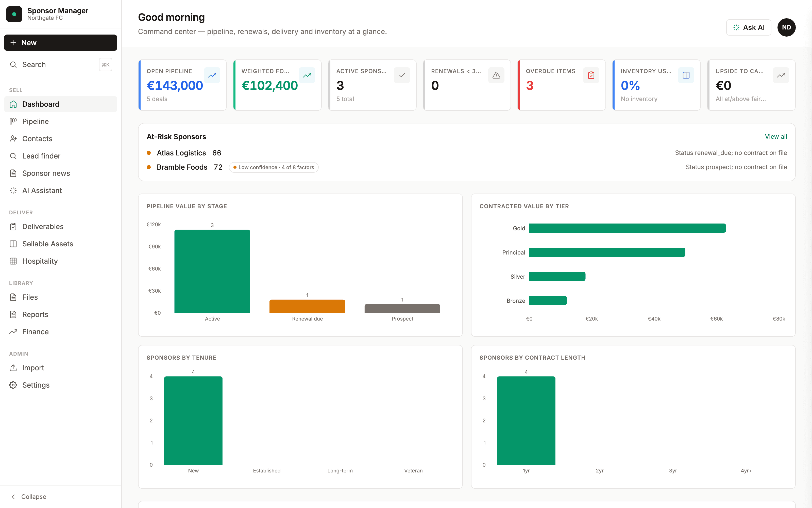This screenshot has width=812, height=508.
Task: Click 'No inventory' text
Action: click(x=639, y=99)
